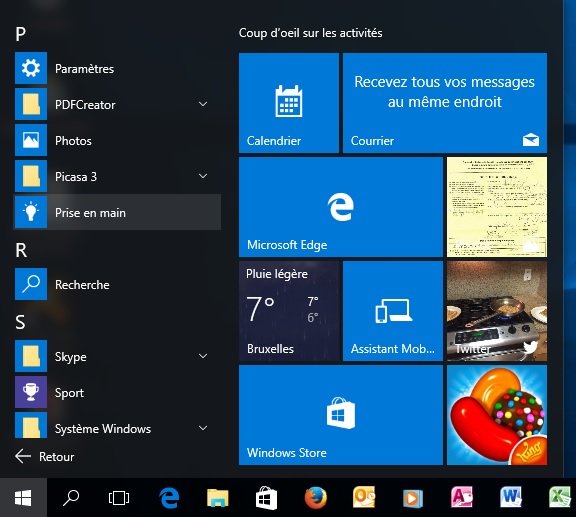Viewport: 576px width, 517px height.
Task: Open the Photos live tile with document
Action: tap(497, 207)
